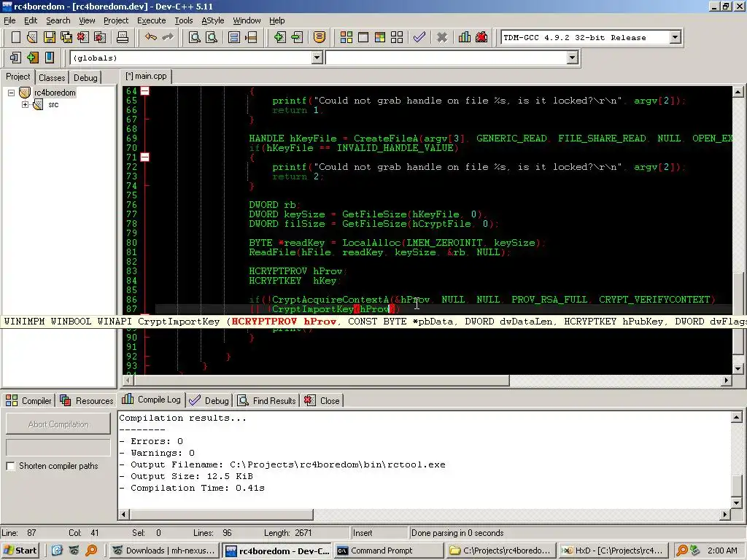Click the Goto line toolbar icon
The image size is (747, 560).
point(251,37)
